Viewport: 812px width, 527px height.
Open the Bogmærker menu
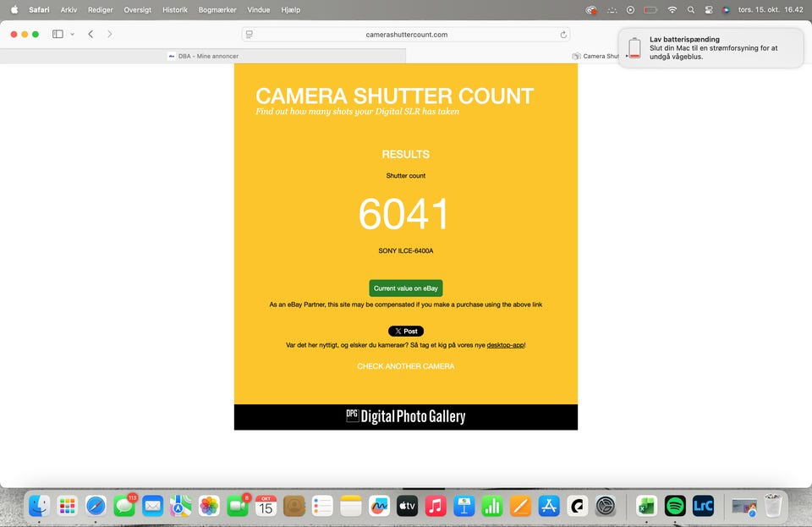click(x=217, y=10)
